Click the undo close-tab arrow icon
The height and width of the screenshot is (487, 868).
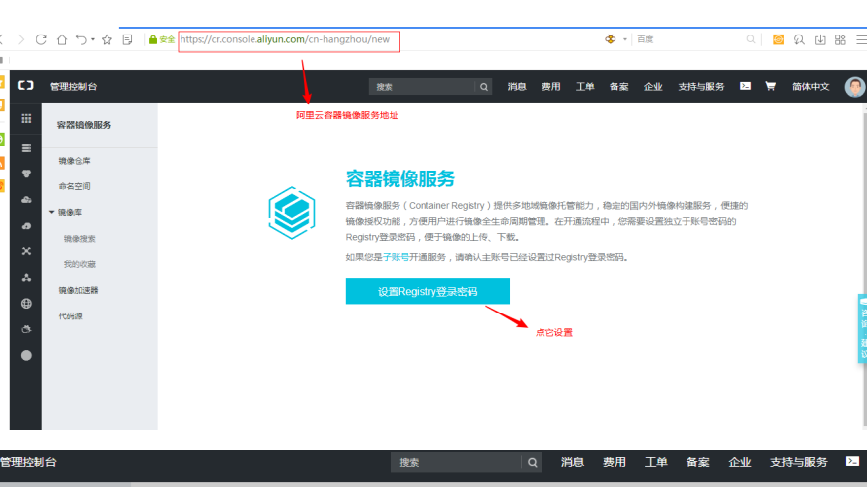(81, 39)
